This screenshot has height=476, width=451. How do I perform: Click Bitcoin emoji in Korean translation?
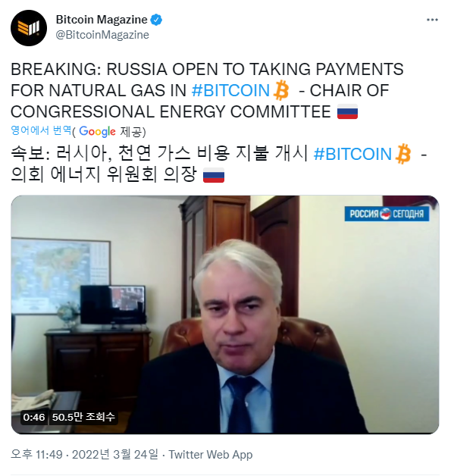click(x=403, y=154)
